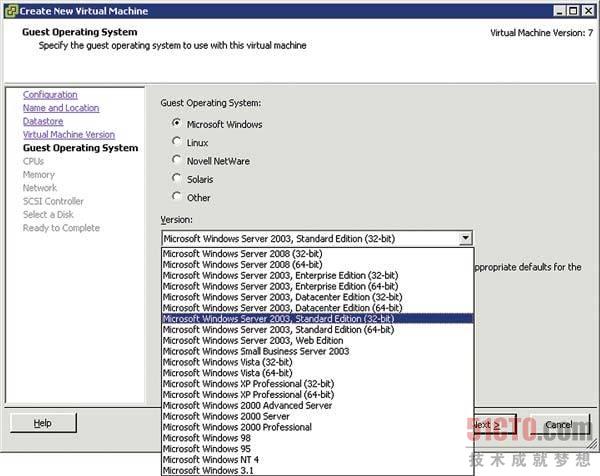This screenshot has height=476, width=600.
Task: Click the Cancel button
Action: [559, 424]
